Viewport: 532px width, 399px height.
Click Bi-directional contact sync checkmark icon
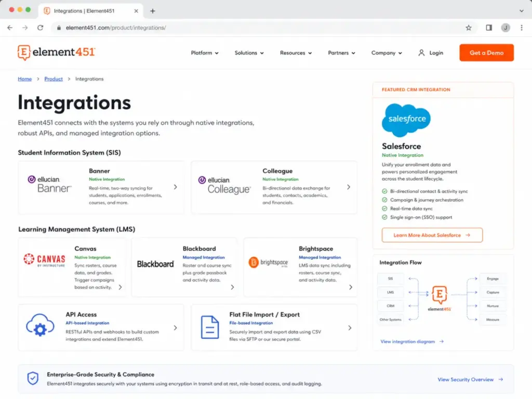click(384, 191)
